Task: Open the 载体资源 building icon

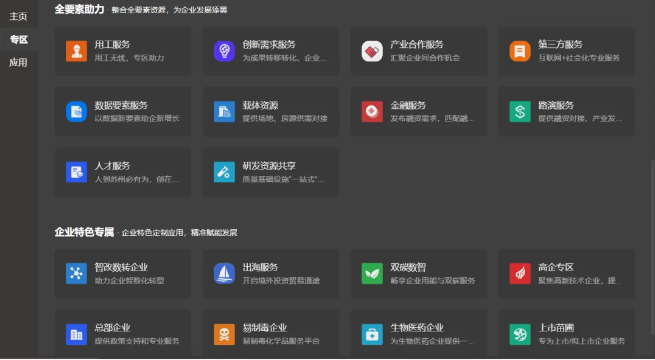Action: [224, 112]
